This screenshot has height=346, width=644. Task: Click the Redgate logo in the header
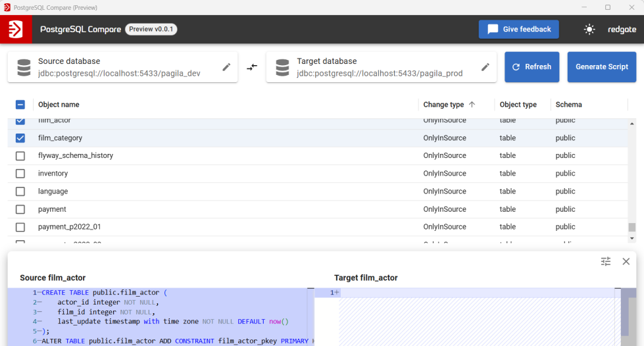[x=16, y=29]
